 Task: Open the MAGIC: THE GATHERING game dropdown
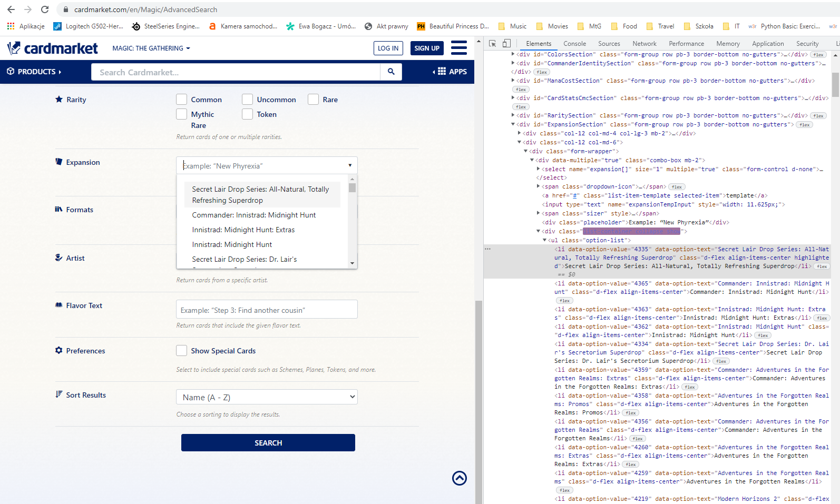(151, 48)
